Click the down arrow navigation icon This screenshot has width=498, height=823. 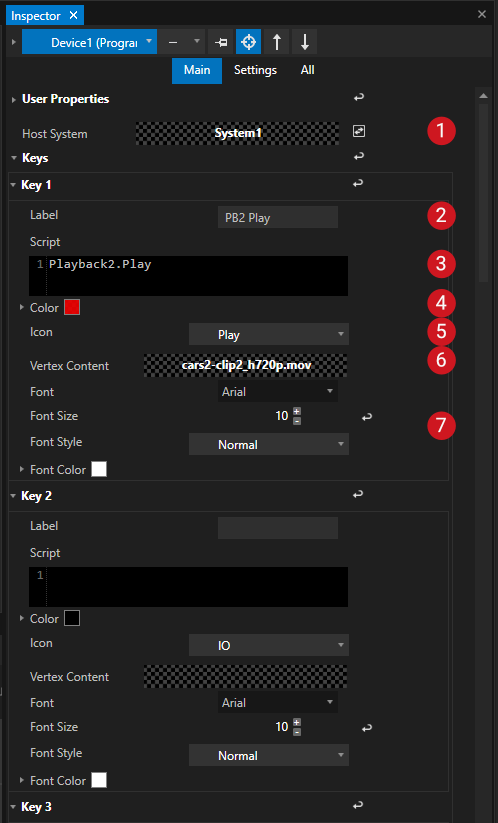click(x=304, y=42)
